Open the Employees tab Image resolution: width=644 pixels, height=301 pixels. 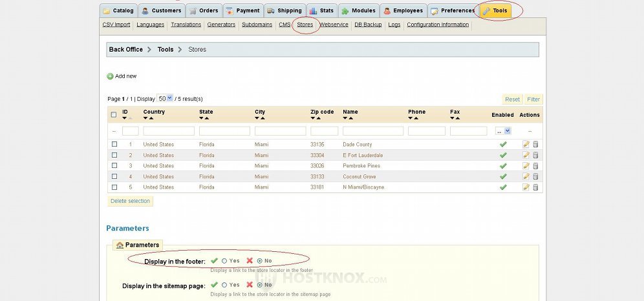pyautogui.click(x=403, y=11)
